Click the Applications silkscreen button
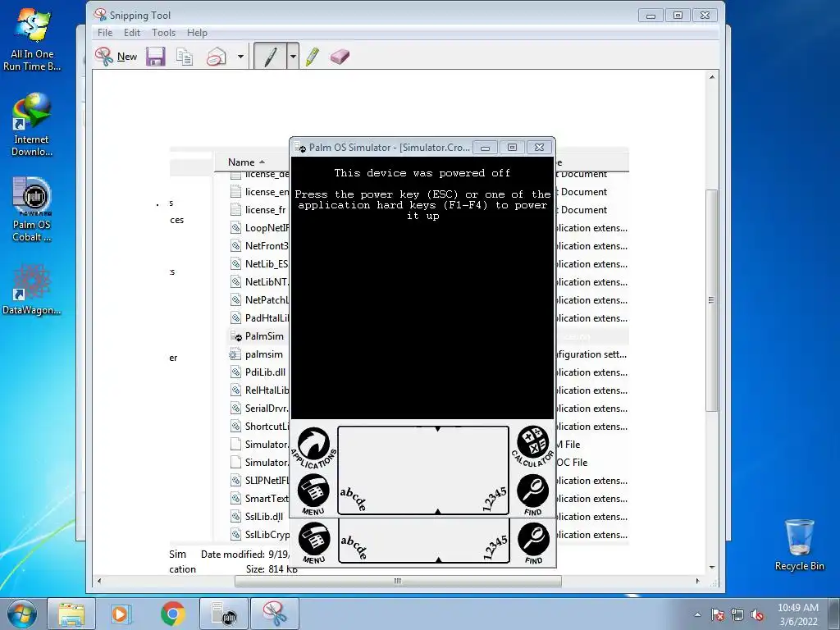The image size is (840, 630). (x=314, y=447)
